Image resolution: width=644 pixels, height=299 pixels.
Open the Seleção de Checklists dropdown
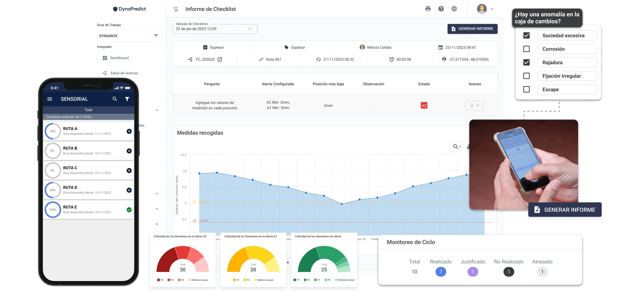[215, 29]
